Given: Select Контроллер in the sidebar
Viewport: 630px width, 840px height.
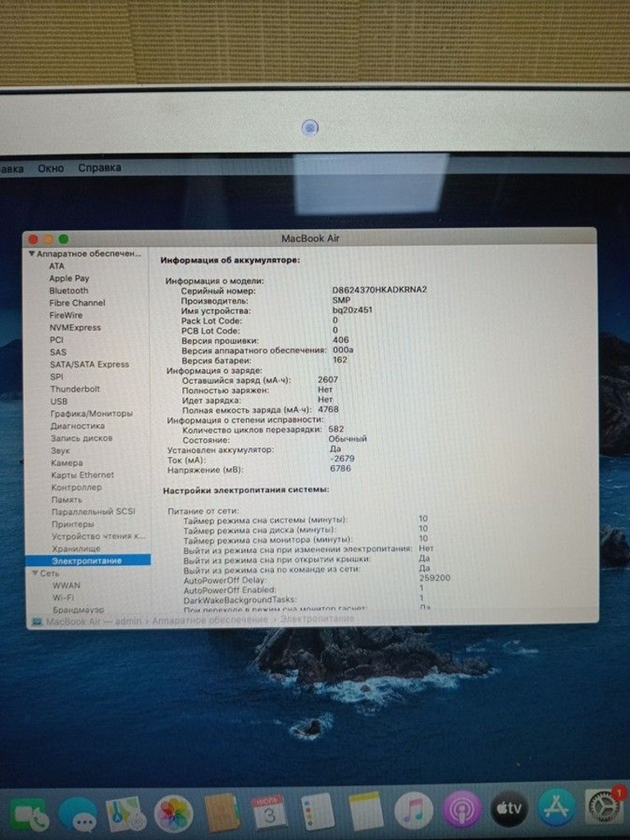Looking at the screenshot, I should [x=76, y=487].
